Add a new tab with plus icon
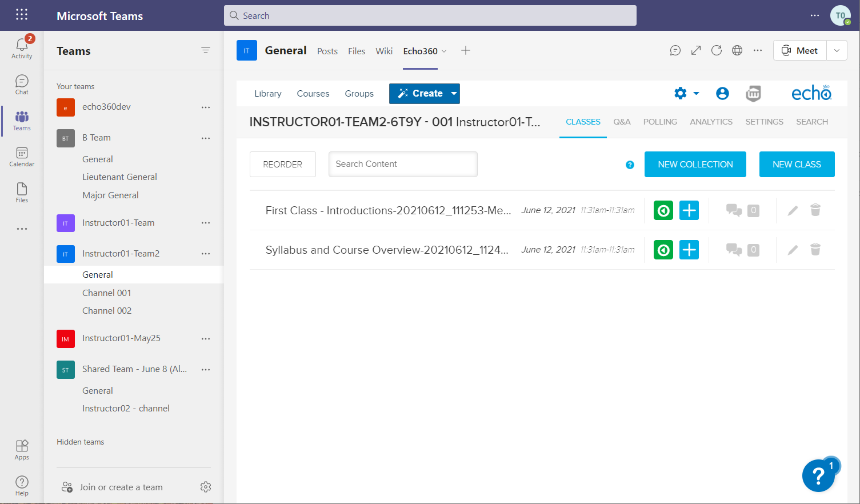The image size is (860, 504). click(x=466, y=50)
